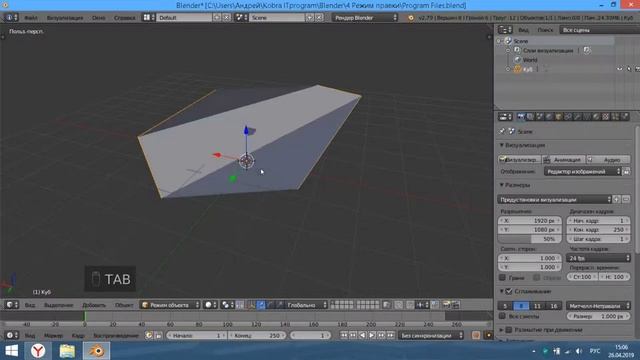Open the Файл menu
This screenshot has height=360, width=640.
click(31, 18)
